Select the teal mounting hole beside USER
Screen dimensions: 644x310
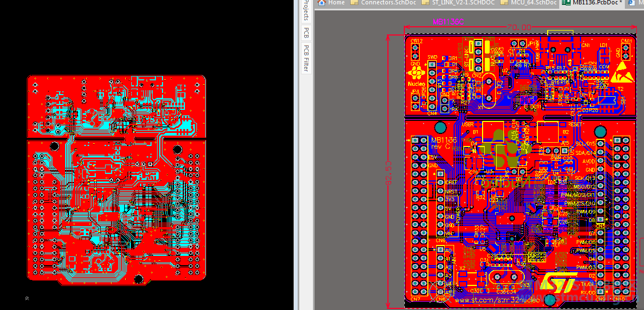click(440, 128)
